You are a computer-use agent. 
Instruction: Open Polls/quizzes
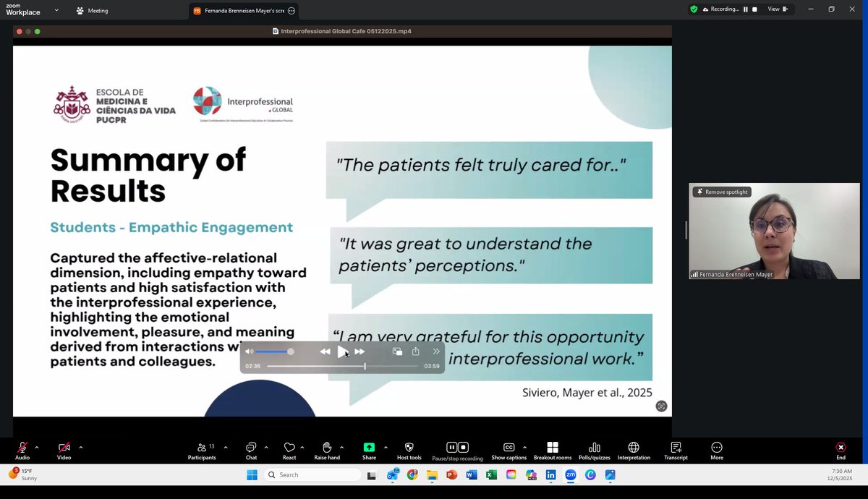click(x=595, y=451)
